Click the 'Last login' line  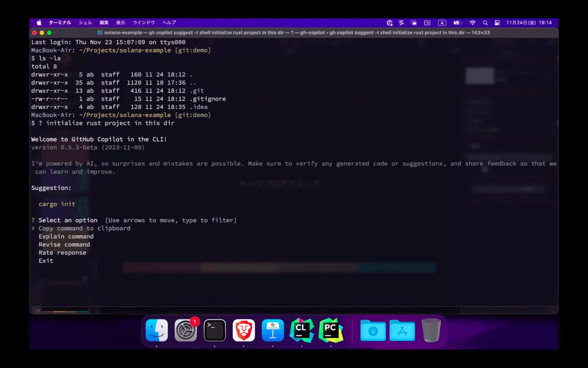pos(108,42)
